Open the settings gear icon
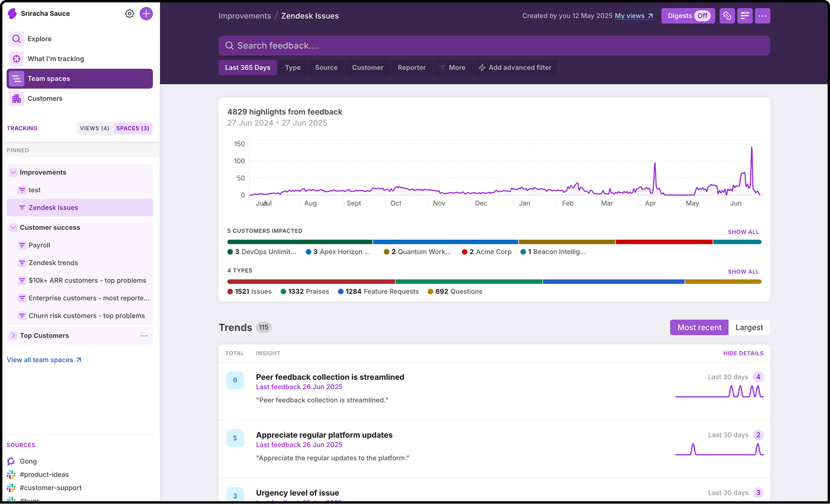This screenshot has height=504, width=830. tap(130, 14)
